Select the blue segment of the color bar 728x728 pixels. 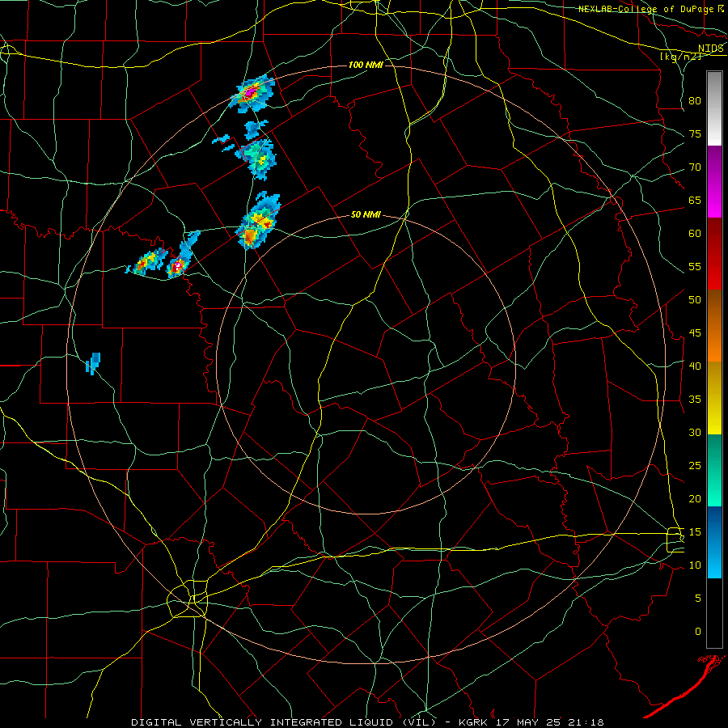[714, 542]
